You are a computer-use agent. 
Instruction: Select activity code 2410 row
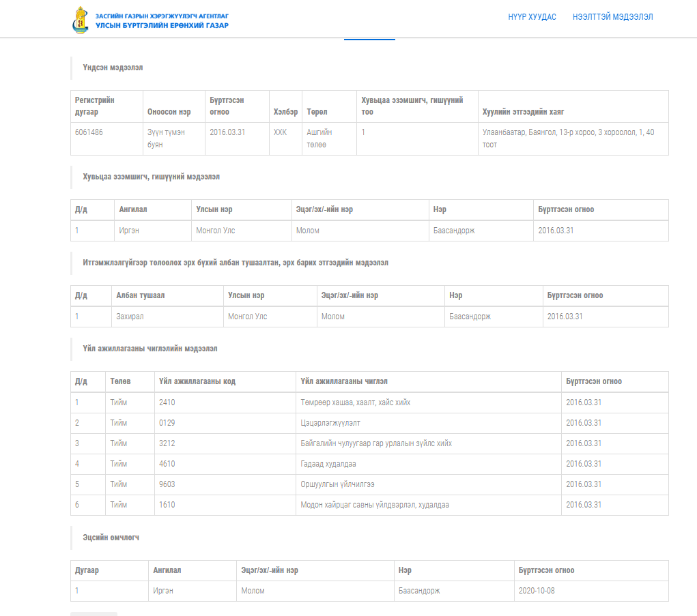(x=167, y=402)
